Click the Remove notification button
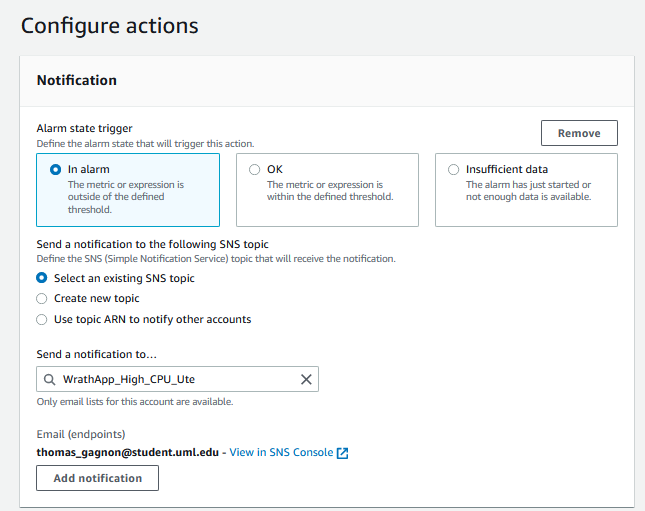645x511 pixels. coord(579,133)
